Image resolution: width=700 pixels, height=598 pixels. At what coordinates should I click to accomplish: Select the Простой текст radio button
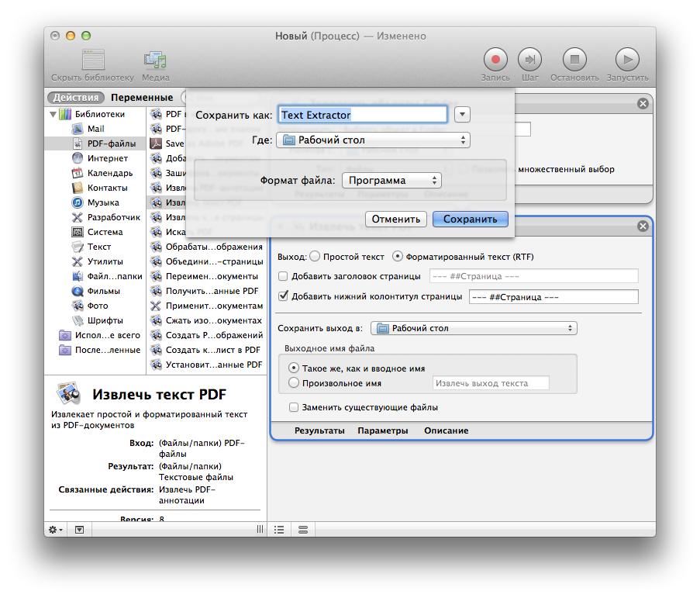(x=315, y=257)
